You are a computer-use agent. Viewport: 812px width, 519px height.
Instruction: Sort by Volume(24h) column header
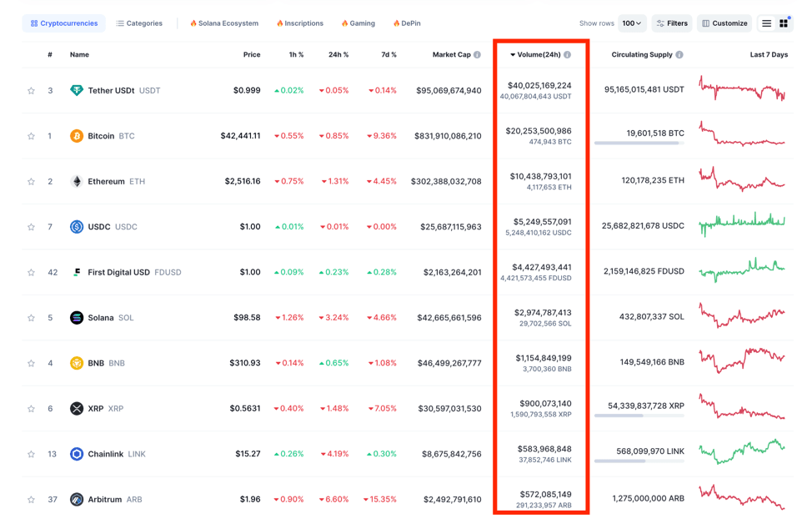[x=539, y=55]
